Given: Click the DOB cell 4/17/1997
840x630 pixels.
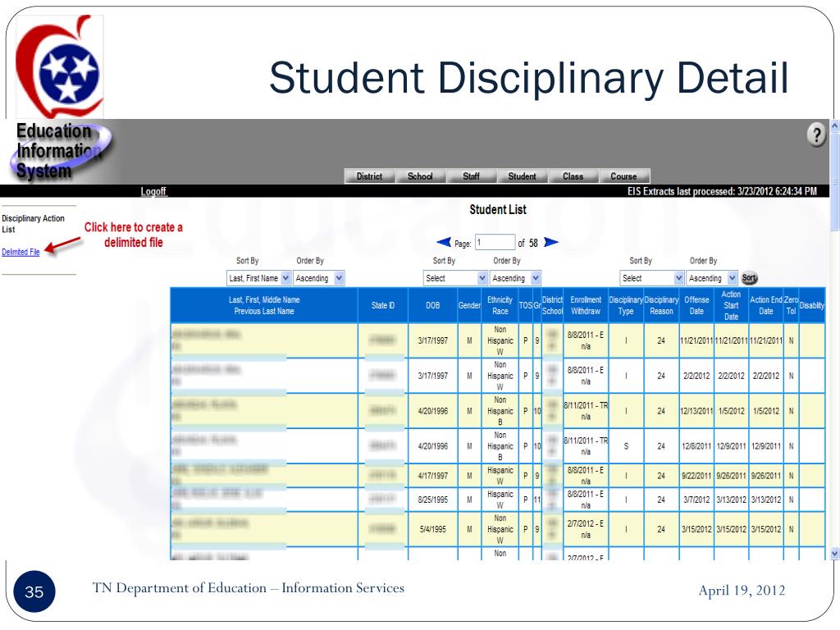Looking at the screenshot, I should point(433,476).
